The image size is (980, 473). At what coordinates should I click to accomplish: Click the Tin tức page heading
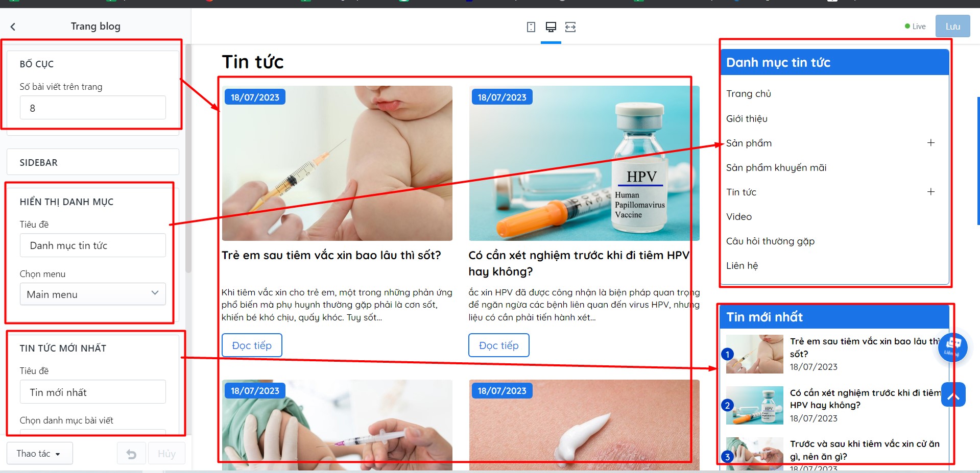tap(253, 62)
